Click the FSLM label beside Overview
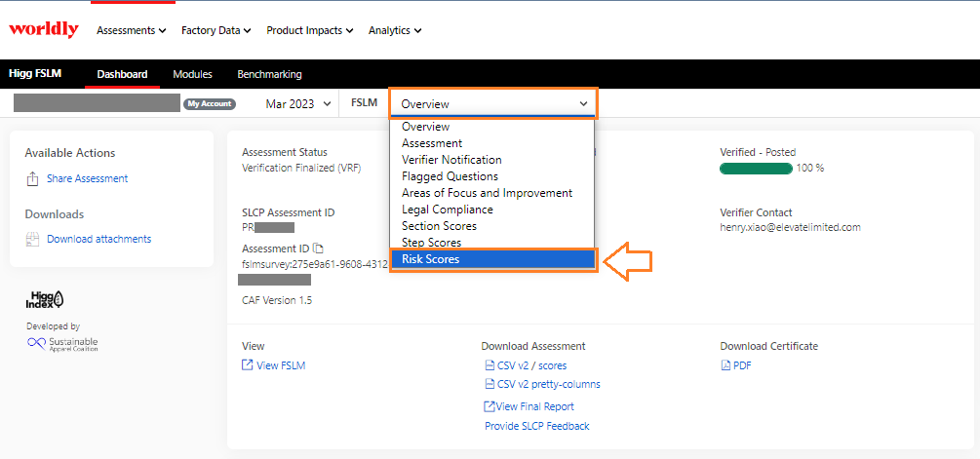Screen dimensions: 980x459 365,103
